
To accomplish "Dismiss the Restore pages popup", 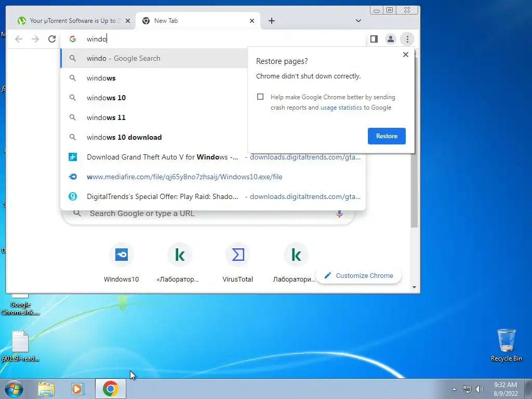I will 405,54.
